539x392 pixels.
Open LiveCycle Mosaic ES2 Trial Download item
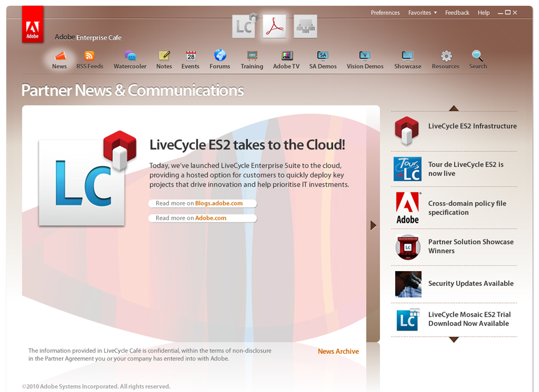pos(469,319)
